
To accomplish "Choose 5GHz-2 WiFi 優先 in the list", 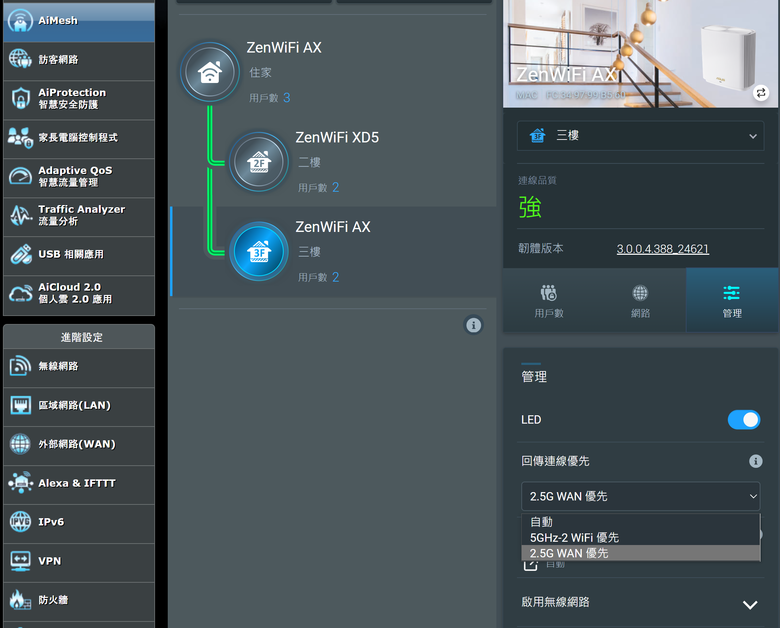I will click(x=640, y=537).
